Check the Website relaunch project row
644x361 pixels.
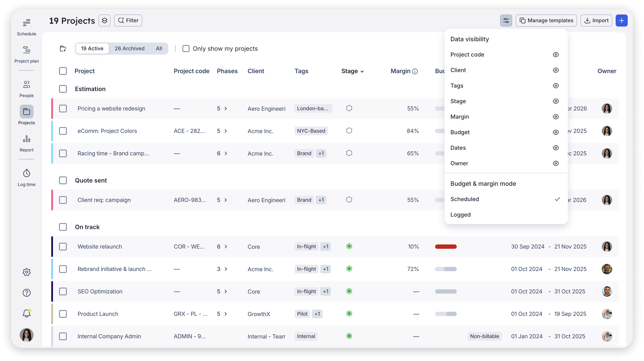tap(63, 247)
